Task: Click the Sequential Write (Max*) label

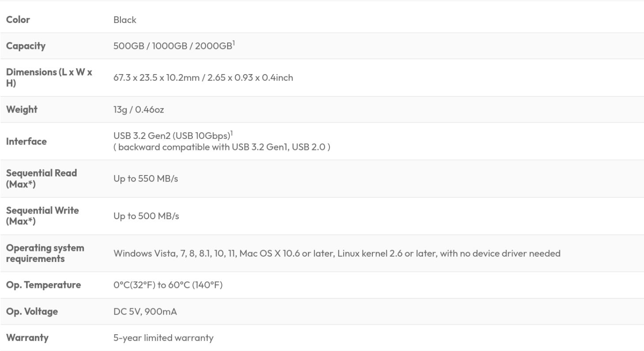Action: click(x=42, y=216)
